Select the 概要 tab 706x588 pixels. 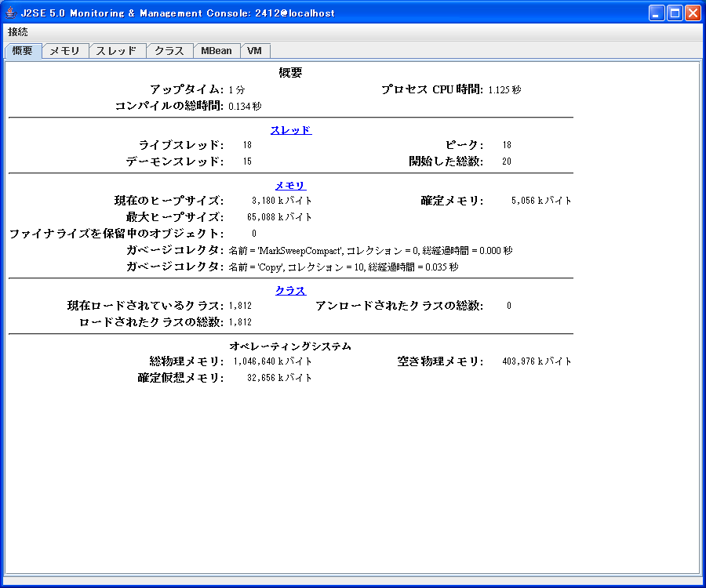click(x=23, y=51)
